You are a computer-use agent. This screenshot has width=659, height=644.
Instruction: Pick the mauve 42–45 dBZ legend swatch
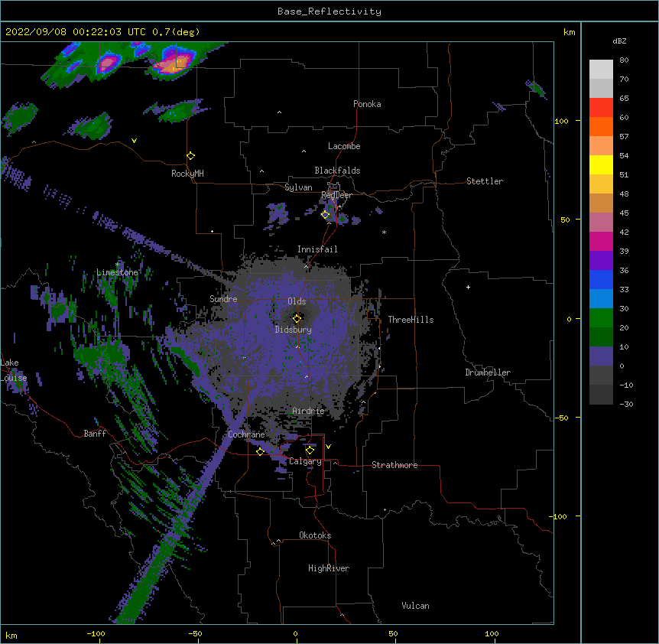(x=601, y=222)
